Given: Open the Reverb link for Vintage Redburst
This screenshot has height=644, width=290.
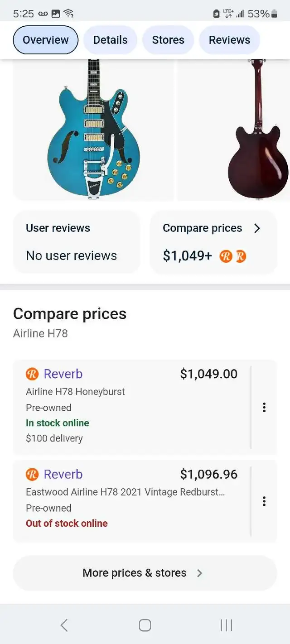Looking at the screenshot, I should pos(63,475).
